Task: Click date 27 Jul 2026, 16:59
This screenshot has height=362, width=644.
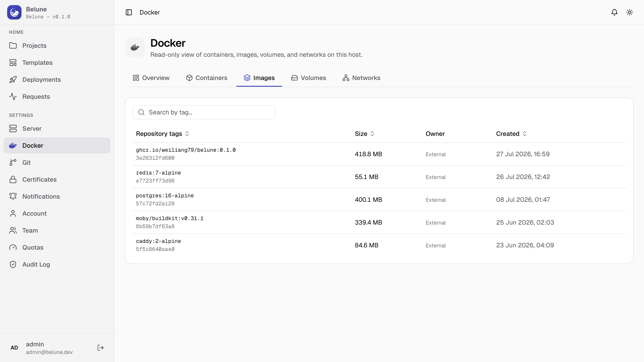Action: click(523, 154)
